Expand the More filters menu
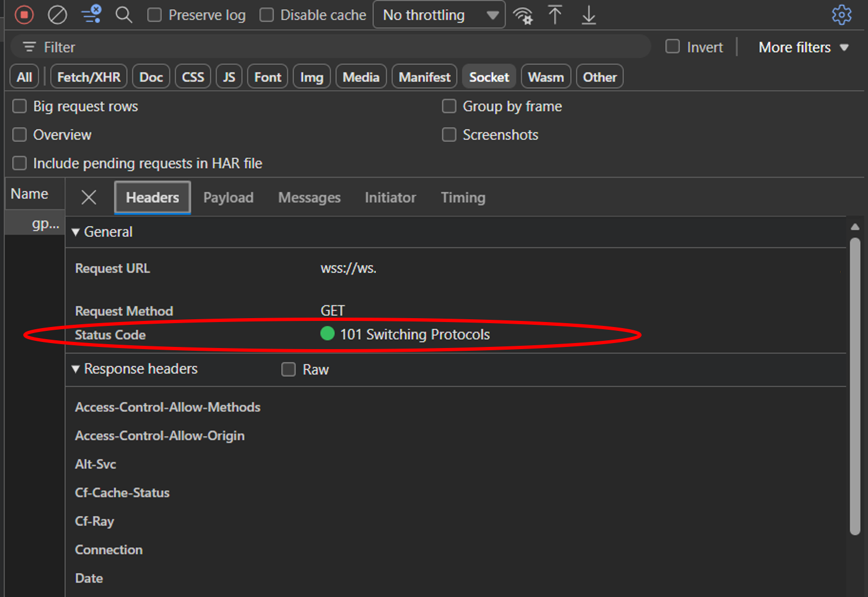The height and width of the screenshot is (597, 868). click(x=803, y=48)
